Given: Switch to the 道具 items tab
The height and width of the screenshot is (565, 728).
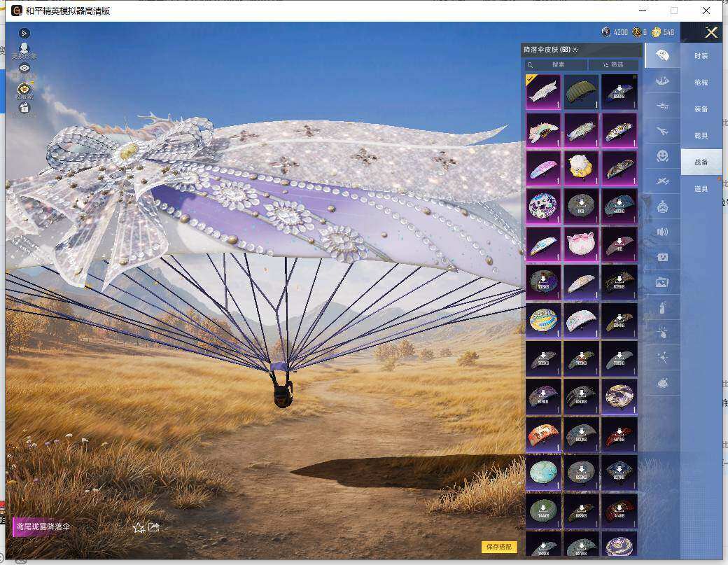Looking at the screenshot, I should pos(701,188).
